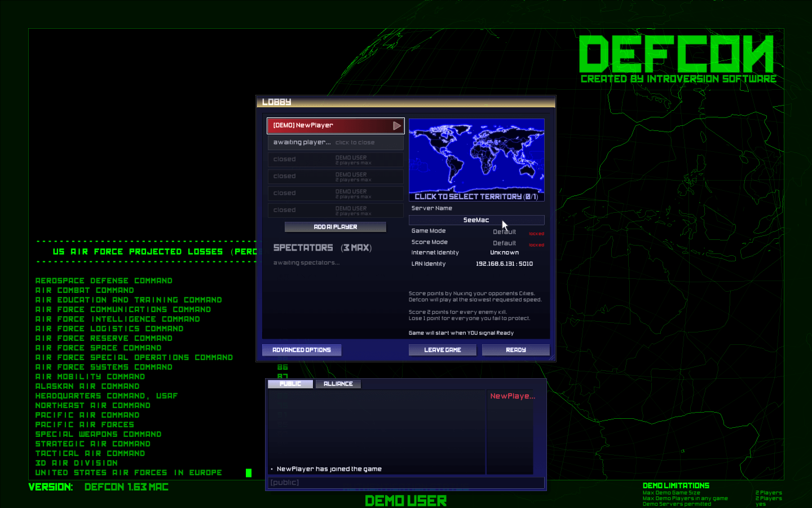Screen dimensions: 812x508
Task: Click the 'Score points by Nuking' description line
Action: [x=472, y=294]
